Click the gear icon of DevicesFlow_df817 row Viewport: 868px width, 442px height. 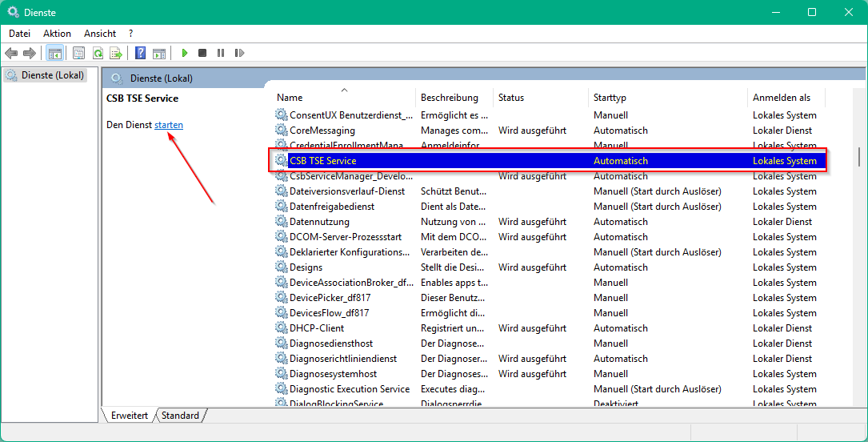coord(282,313)
